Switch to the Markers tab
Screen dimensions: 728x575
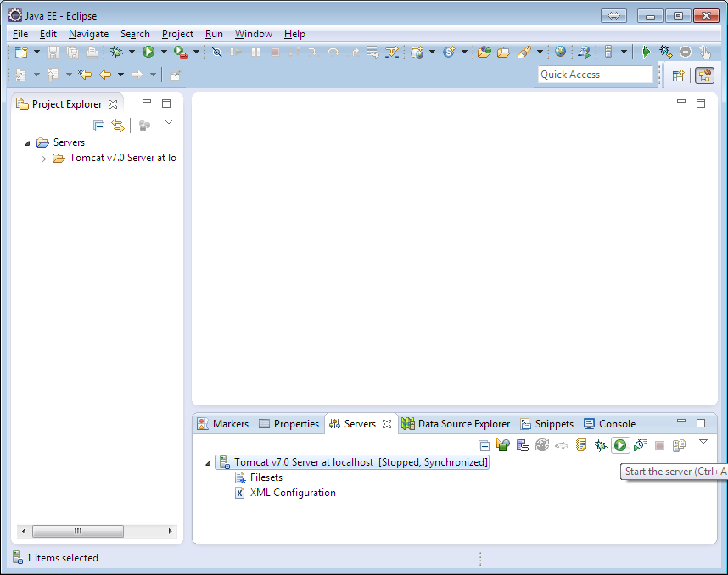pyautogui.click(x=223, y=424)
